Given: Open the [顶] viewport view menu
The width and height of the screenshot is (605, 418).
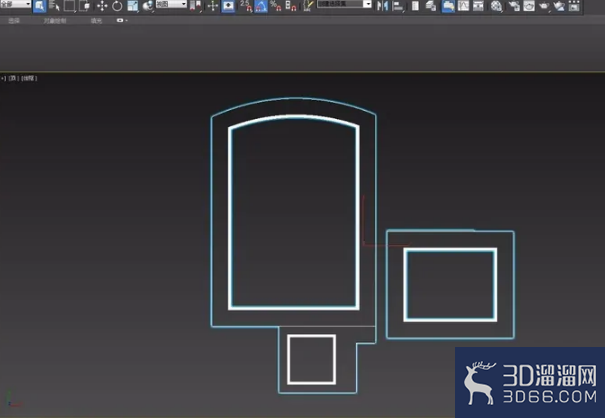Looking at the screenshot, I should tap(14, 78).
